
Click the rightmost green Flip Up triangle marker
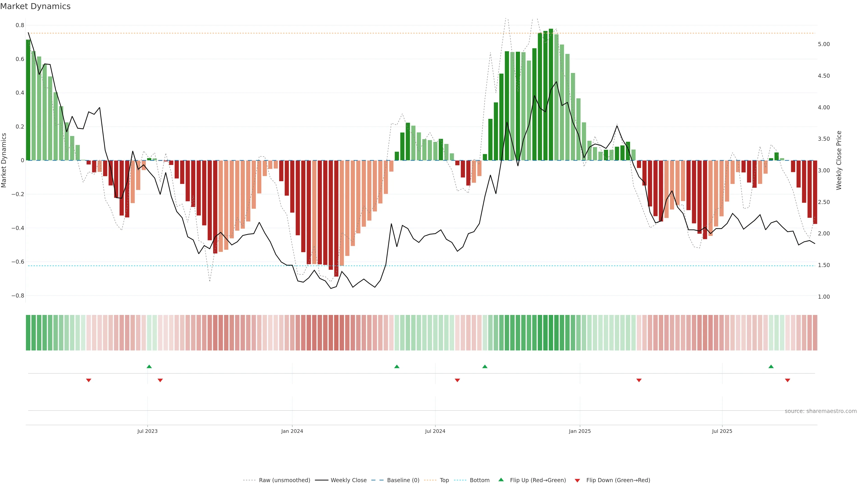click(771, 366)
